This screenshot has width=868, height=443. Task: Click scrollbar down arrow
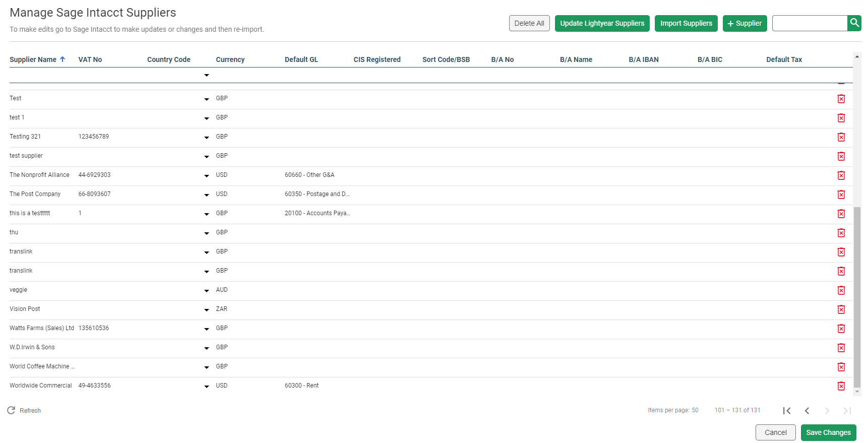(x=857, y=392)
